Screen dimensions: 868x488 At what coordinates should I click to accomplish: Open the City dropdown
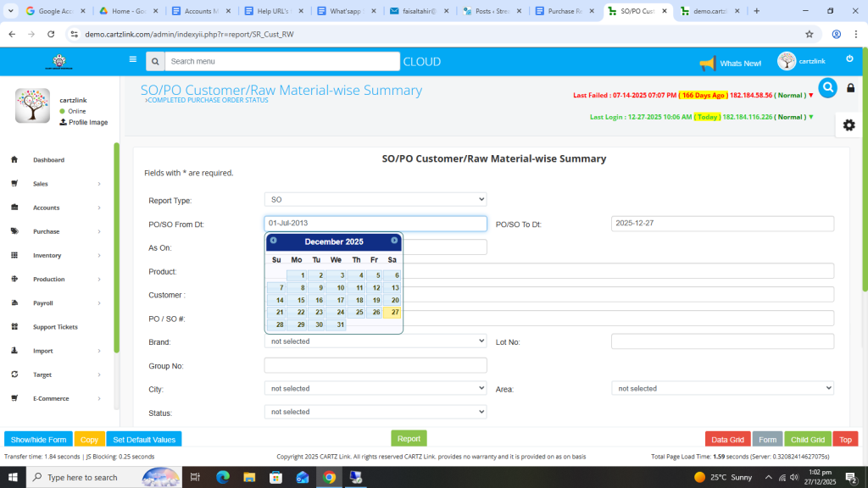375,388
